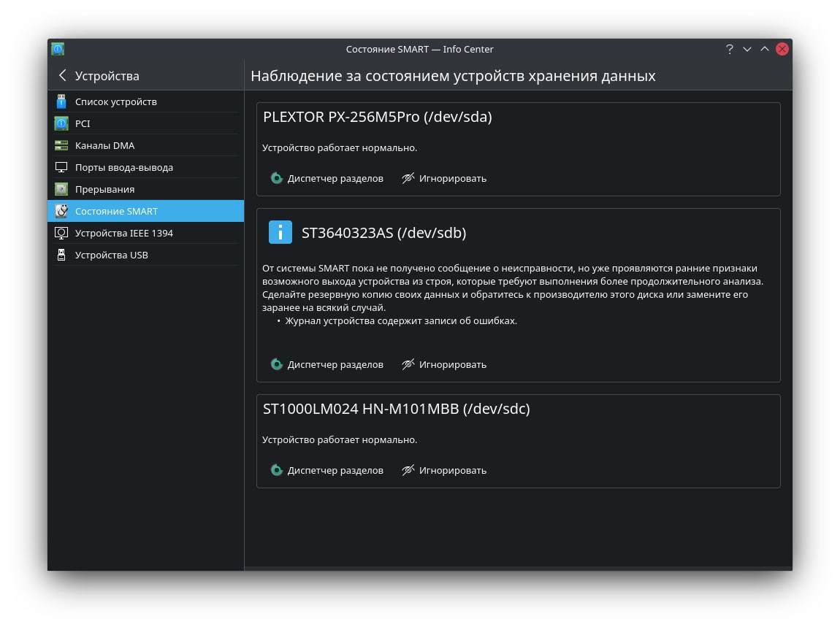
Task: Open the Прерывания section
Action: 145,189
